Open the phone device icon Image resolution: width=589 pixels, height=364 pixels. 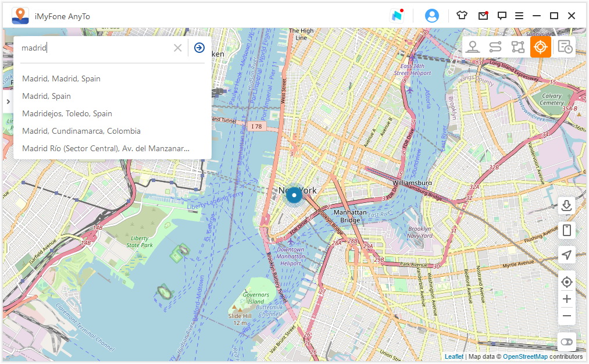point(566,230)
